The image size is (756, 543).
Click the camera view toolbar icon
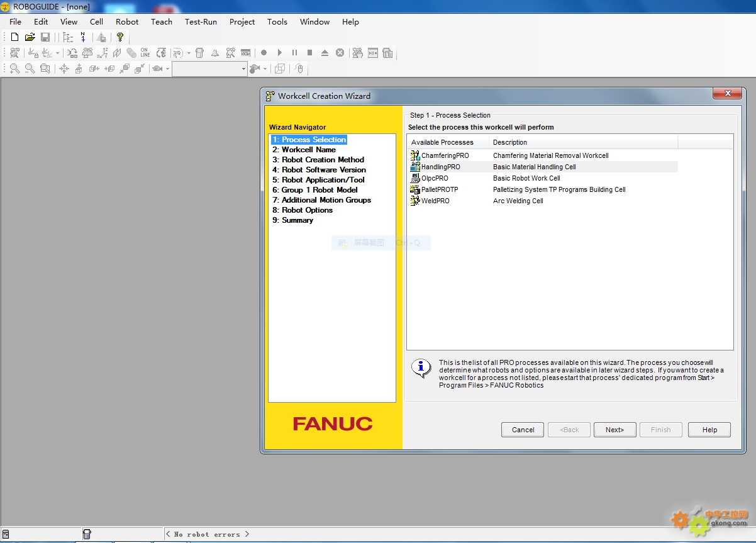157,69
